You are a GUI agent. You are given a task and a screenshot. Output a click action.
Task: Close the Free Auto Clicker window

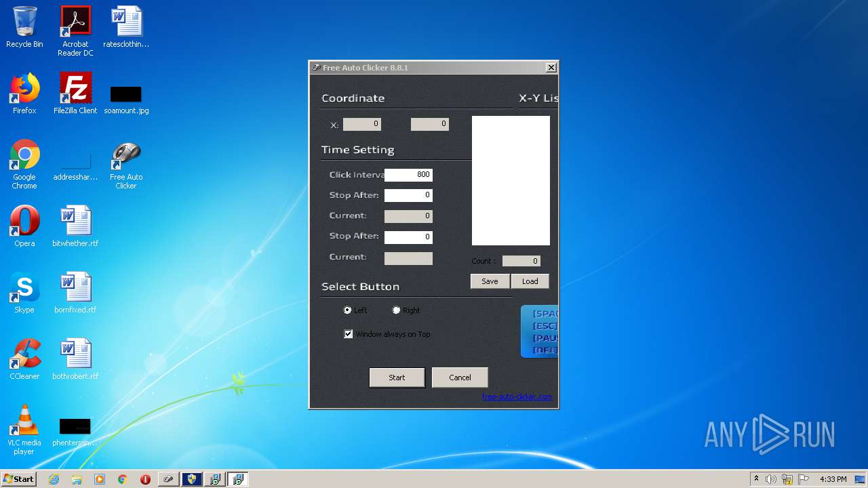(551, 67)
